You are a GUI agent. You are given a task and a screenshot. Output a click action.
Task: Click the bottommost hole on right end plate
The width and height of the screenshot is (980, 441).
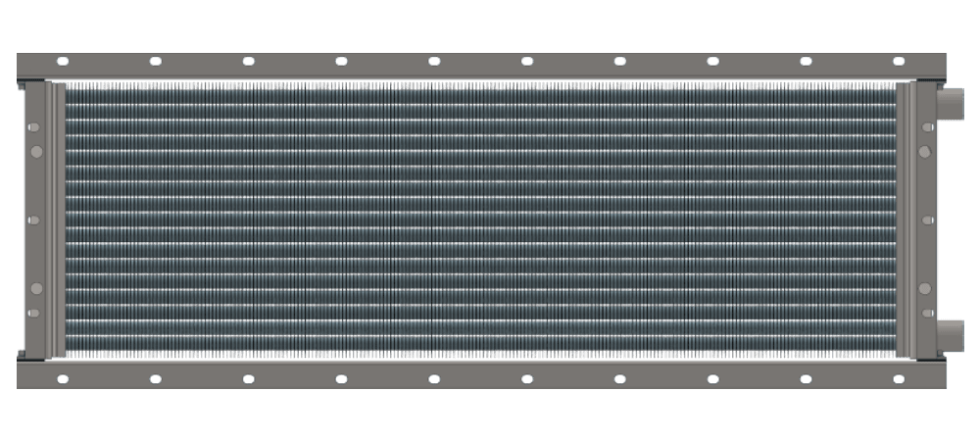click(924, 313)
